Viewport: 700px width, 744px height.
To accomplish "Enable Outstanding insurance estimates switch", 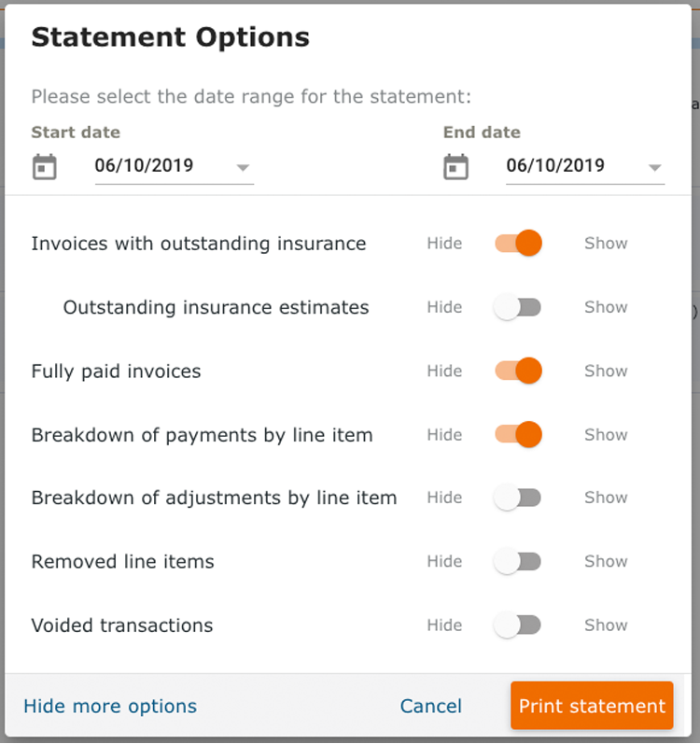I will click(517, 307).
